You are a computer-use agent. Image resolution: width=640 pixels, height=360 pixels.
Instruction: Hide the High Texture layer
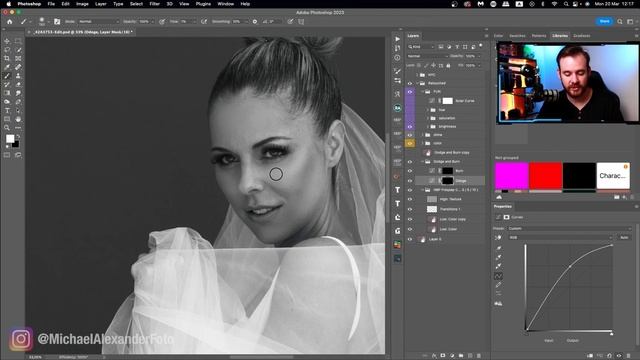click(410, 199)
